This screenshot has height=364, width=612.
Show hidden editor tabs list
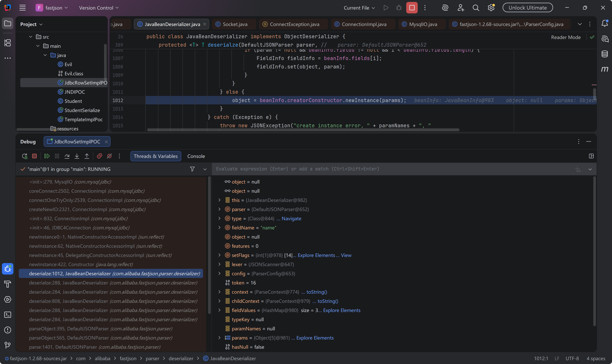click(x=580, y=24)
